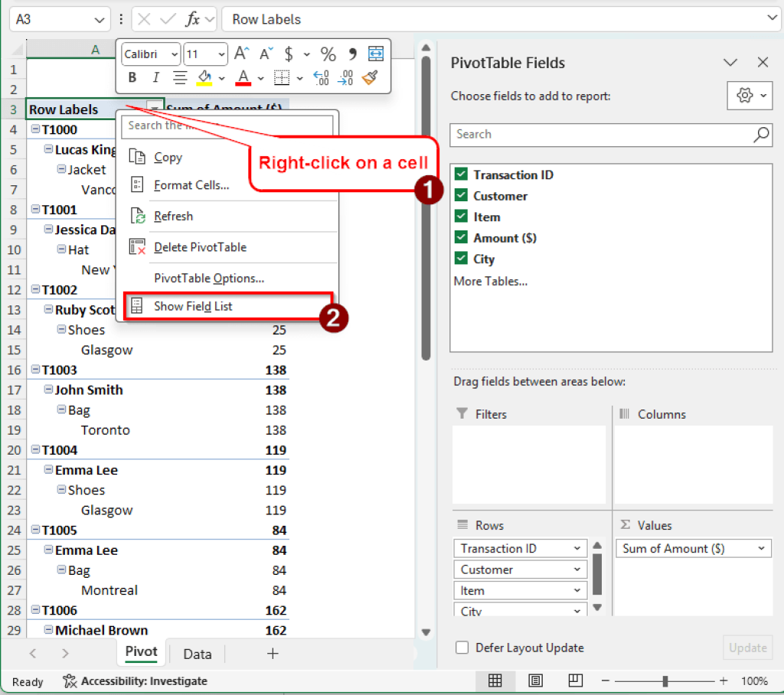Select the Percent Style icon
Image resolution: width=784 pixels, height=695 pixels.
(x=328, y=54)
